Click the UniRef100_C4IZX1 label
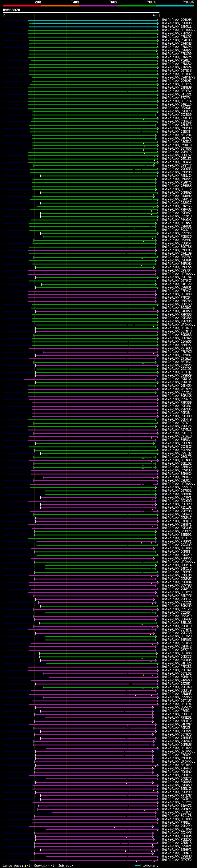This screenshot has width=197, height=868. [177, 94]
